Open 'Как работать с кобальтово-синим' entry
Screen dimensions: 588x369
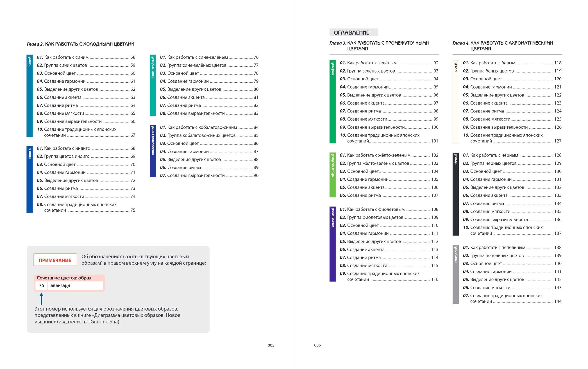point(202,127)
